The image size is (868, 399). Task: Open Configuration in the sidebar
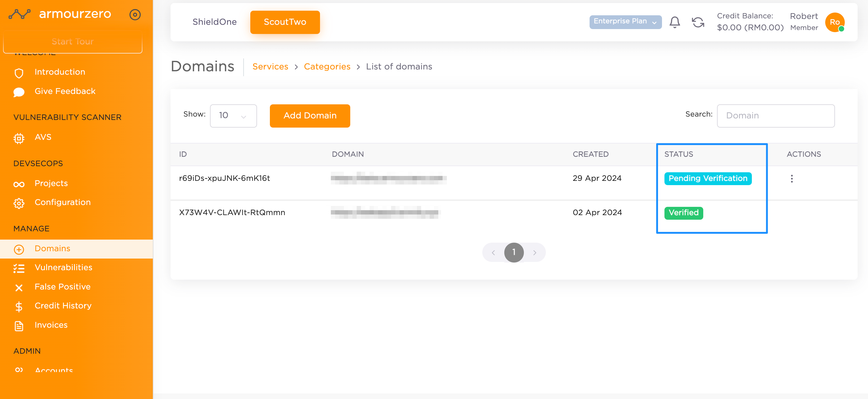(x=63, y=202)
